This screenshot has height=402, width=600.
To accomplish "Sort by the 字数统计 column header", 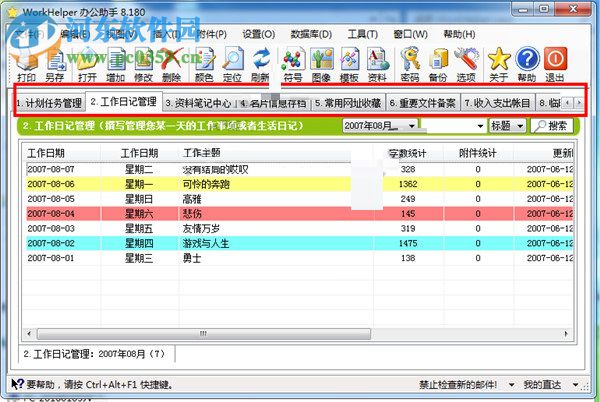I will [408, 153].
